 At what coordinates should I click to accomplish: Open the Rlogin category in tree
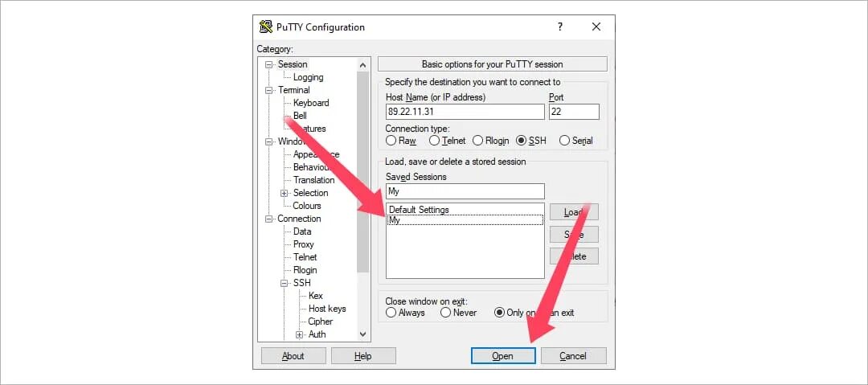click(305, 270)
